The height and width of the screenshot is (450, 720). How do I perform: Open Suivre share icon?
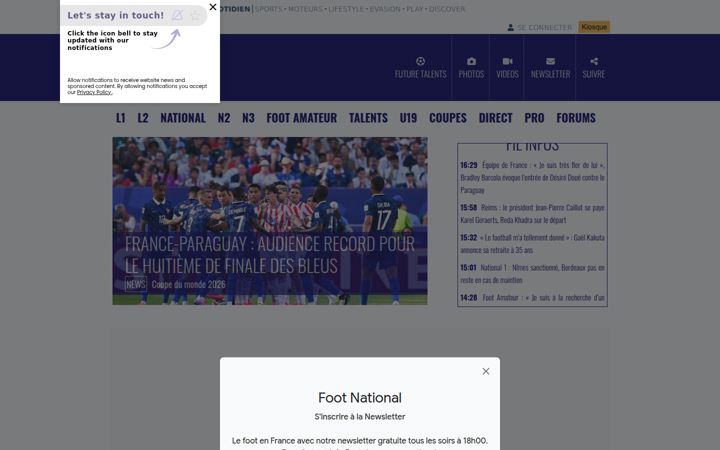pos(594,61)
